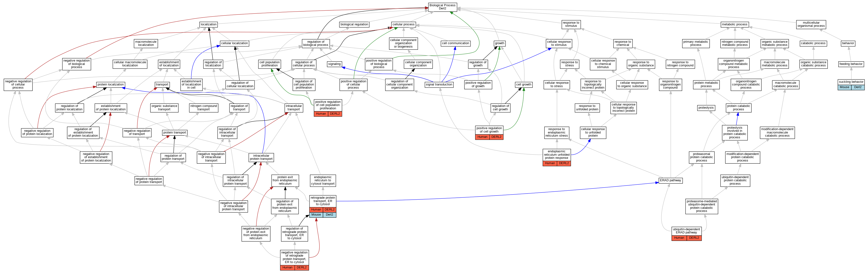Select negative regulation of protein transport node
This screenshot has width=868, height=273.
click(x=148, y=181)
